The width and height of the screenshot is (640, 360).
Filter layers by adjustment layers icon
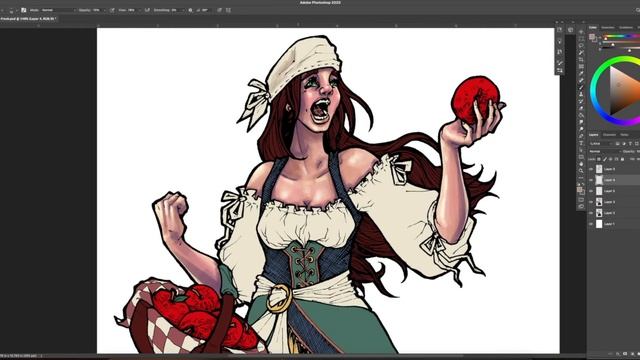click(x=624, y=144)
